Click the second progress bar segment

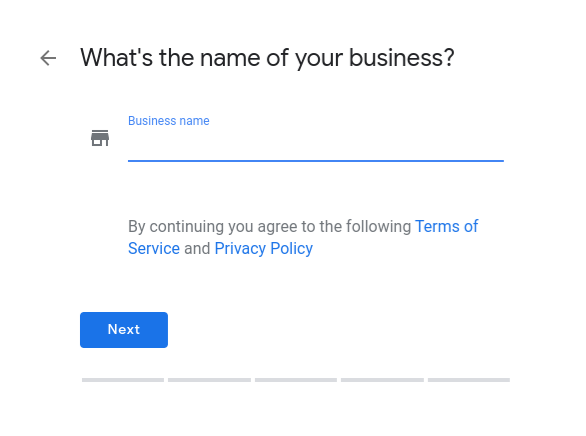pyautogui.click(x=209, y=380)
